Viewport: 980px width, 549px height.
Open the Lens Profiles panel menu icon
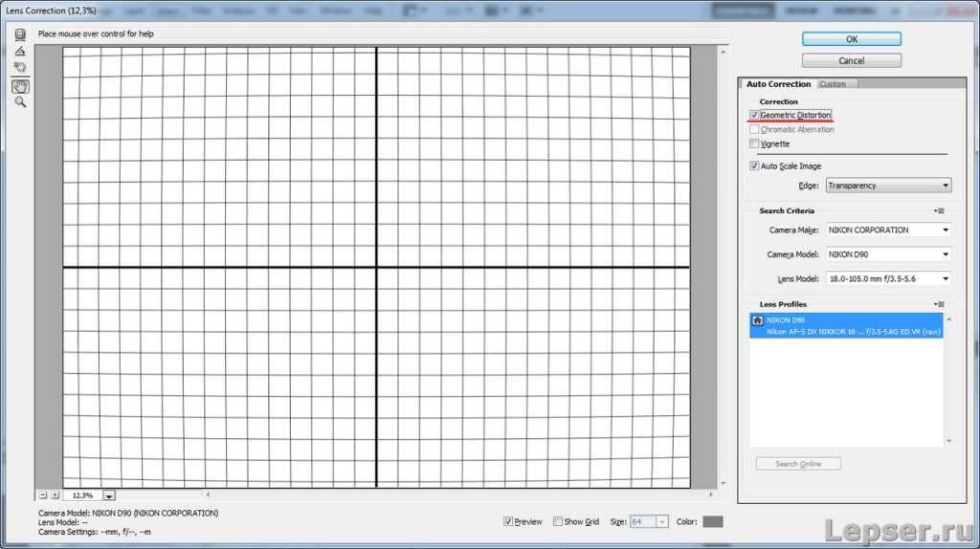939,304
